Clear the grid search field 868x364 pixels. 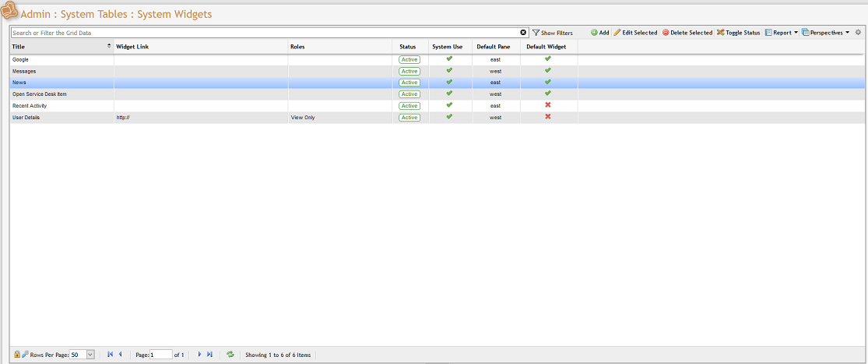tap(523, 33)
